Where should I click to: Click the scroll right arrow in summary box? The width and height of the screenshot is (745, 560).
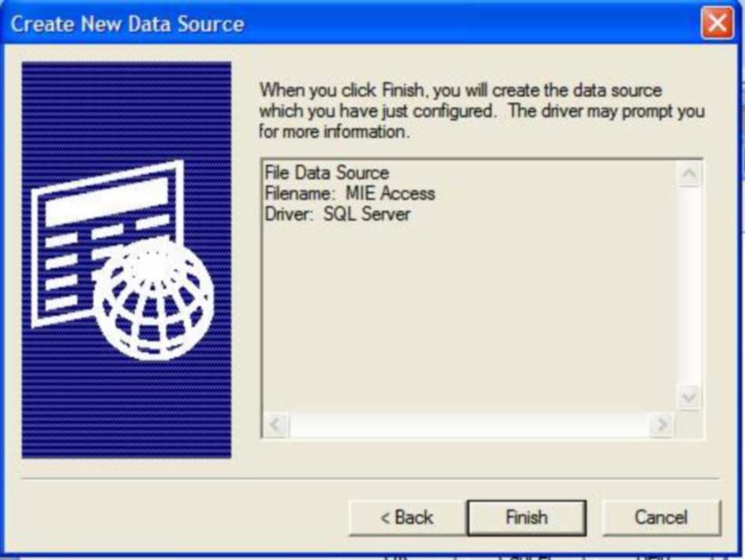pos(661,424)
